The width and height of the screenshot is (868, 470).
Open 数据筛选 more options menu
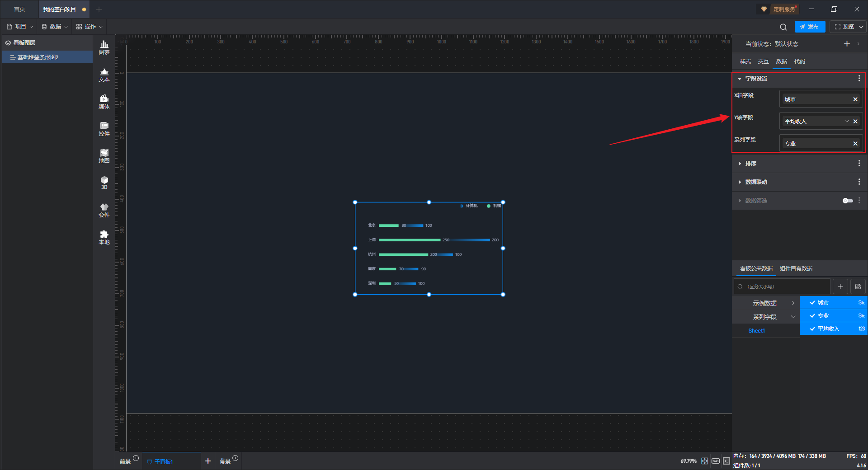click(x=859, y=201)
